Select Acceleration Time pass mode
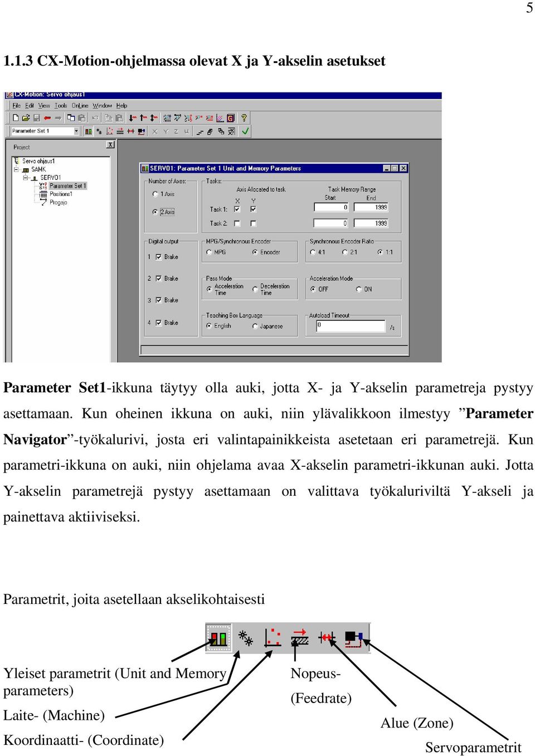This screenshot has width=535, height=756. [210, 289]
